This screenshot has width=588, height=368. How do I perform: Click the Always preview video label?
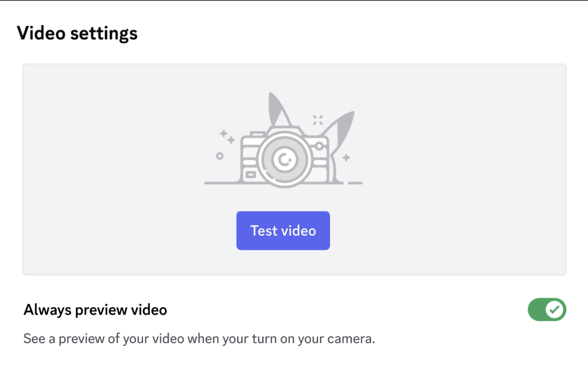(95, 310)
